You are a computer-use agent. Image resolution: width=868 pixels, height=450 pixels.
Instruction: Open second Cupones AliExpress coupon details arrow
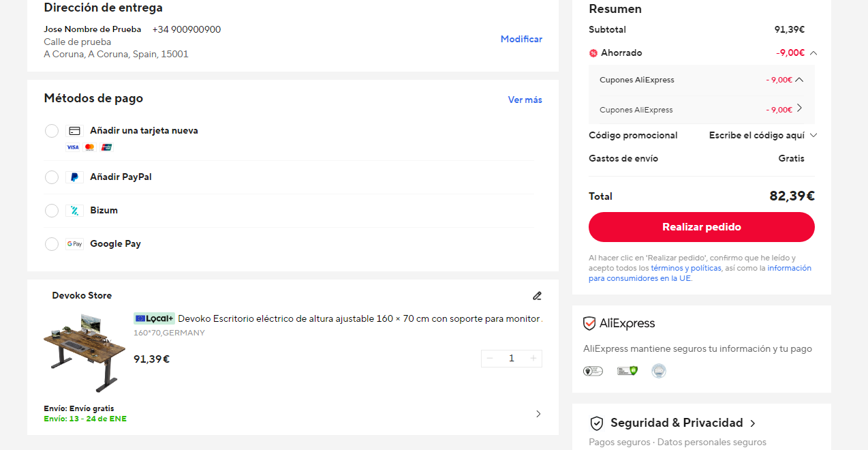(x=799, y=108)
